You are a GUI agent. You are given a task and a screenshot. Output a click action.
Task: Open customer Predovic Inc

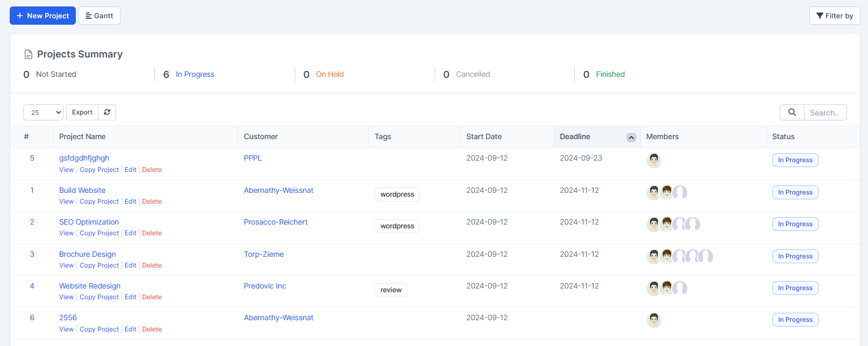265,286
